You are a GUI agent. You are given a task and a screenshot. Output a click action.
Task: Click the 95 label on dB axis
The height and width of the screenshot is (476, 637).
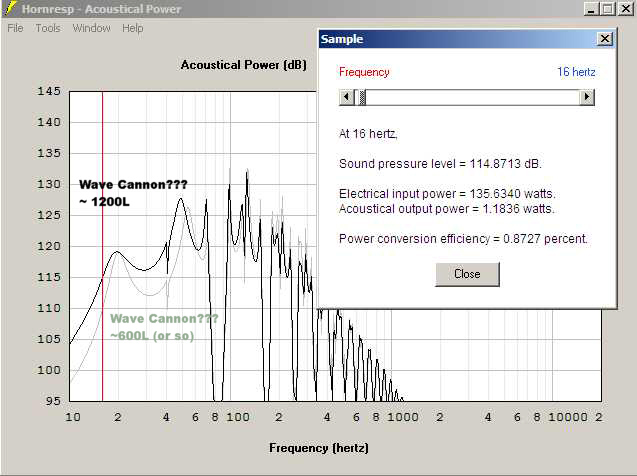[x=53, y=401]
